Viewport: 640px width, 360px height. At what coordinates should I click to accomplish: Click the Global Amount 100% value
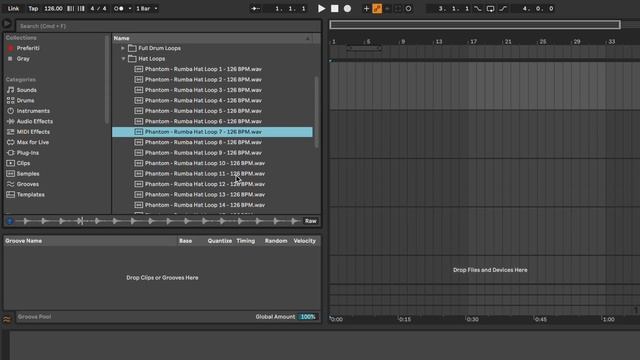[x=307, y=317]
